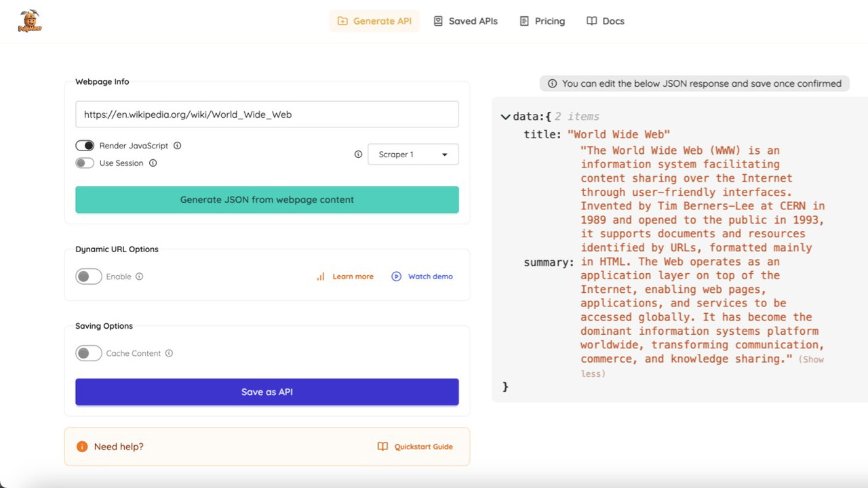This screenshot has height=488, width=868.
Task: Click info icon beside Use Session
Action: click(x=153, y=163)
